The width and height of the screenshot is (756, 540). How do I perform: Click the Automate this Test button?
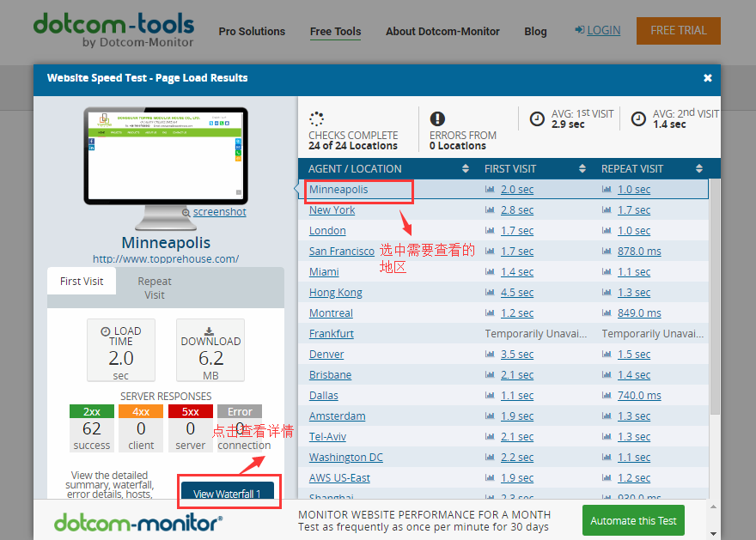click(633, 520)
